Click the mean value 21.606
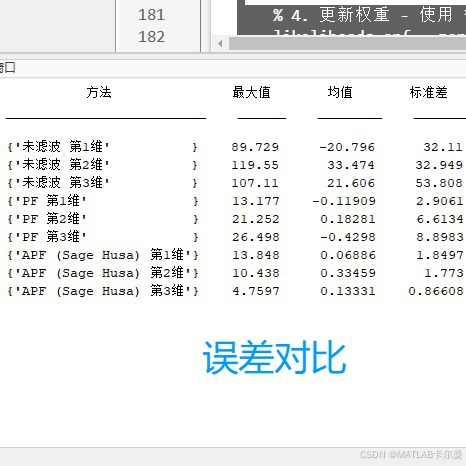This screenshot has width=466, height=466. coord(351,183)
